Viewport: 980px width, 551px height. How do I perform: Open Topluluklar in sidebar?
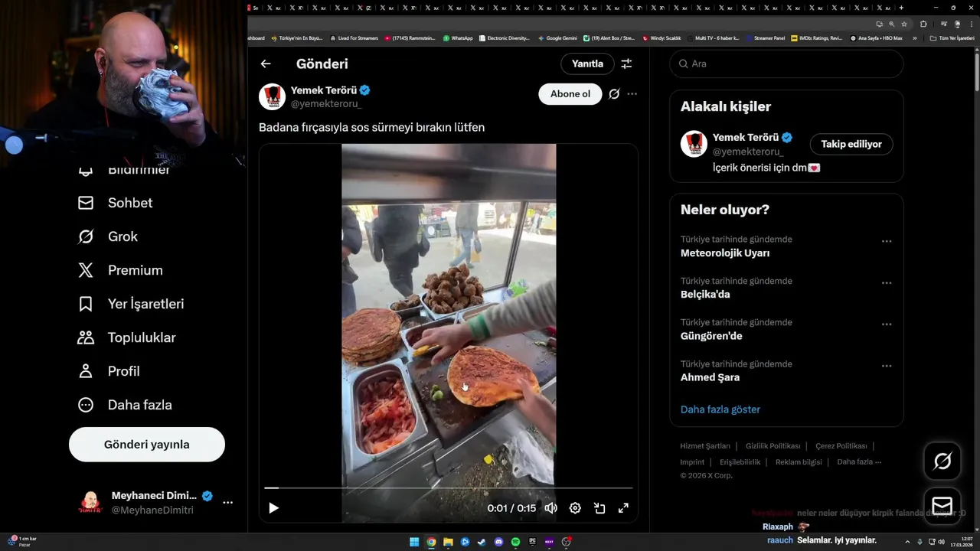[x=126, y=337]
